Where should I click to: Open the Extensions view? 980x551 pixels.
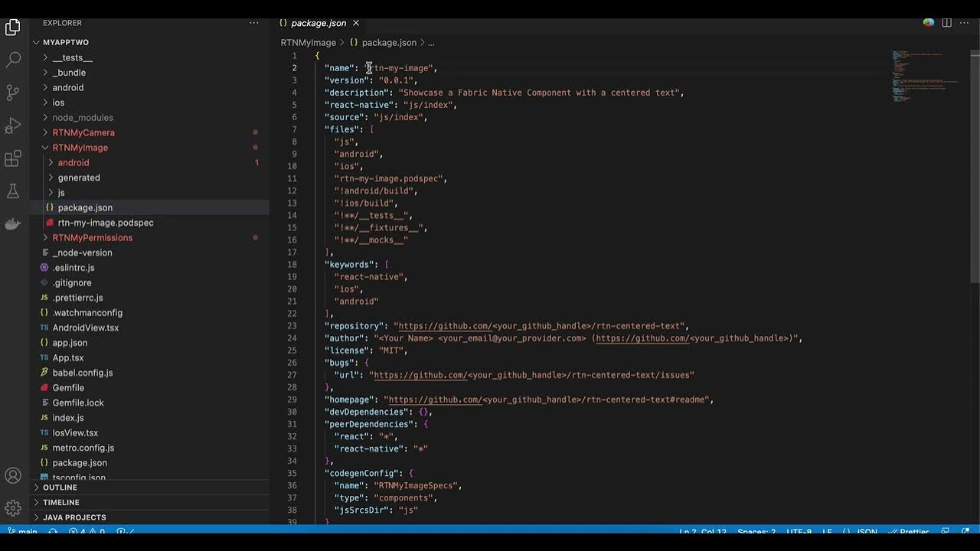coord(13,158)
